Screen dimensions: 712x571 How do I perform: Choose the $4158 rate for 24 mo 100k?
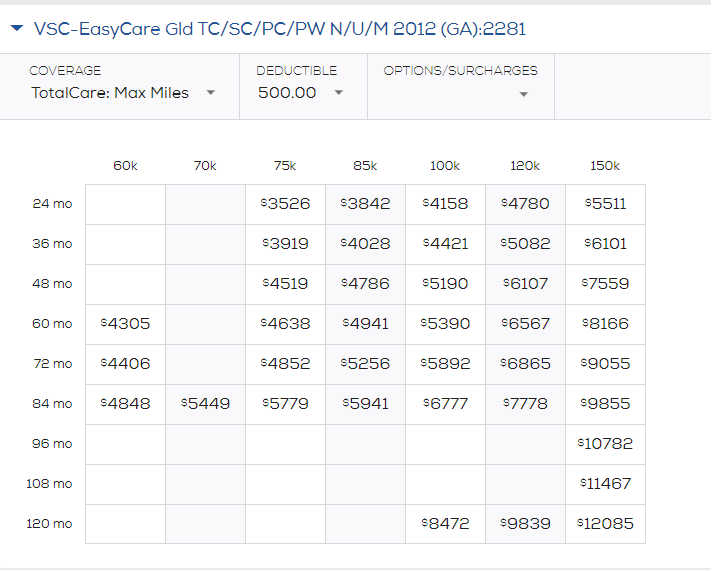click(x=445, y=204)
